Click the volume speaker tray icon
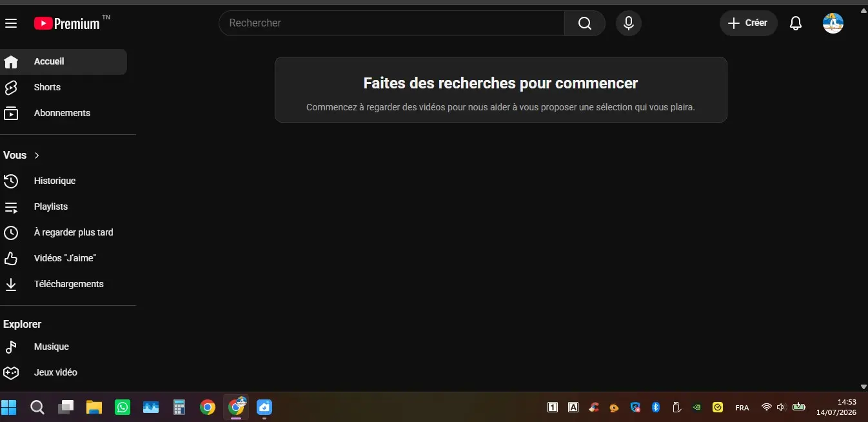Image resolution: width=868 pixels, height=422 pixels. click(782, 407)
